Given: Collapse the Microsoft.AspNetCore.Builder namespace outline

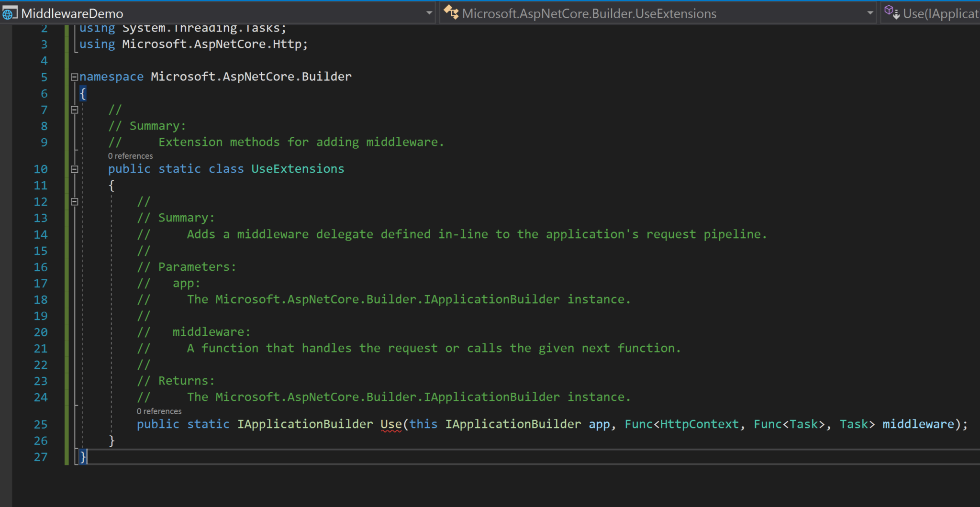Looking at the screenshot, I should pyautogui.click(x=74, y=77).
